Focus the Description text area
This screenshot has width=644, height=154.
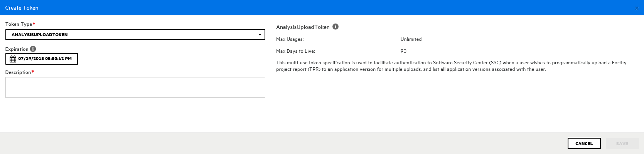[x=135, y=87]
